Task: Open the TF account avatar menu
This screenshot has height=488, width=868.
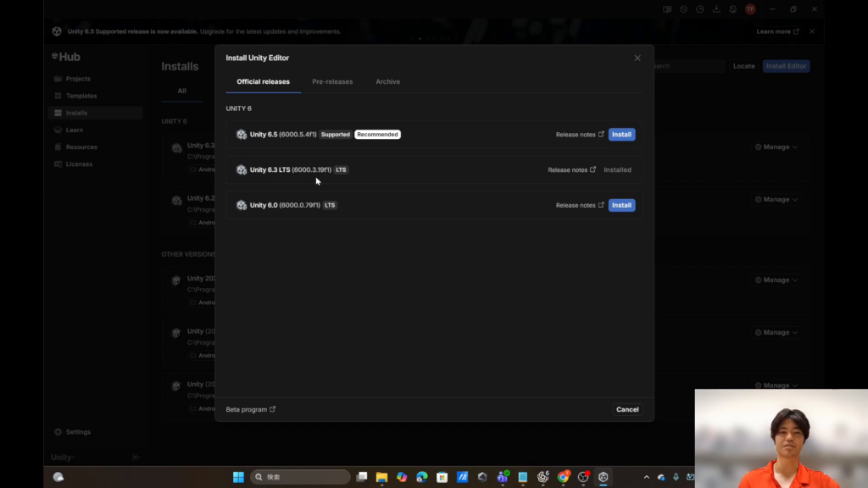Action: [750, 9]
